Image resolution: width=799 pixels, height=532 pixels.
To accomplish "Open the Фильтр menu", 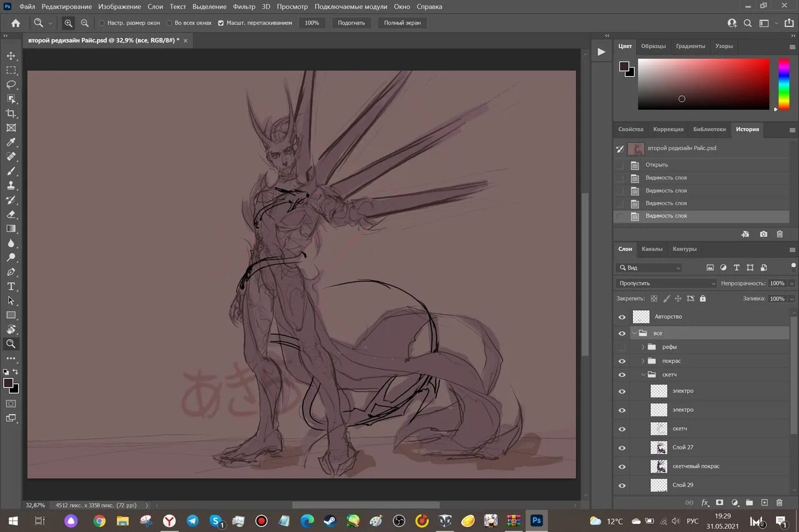I will point(244,7).
